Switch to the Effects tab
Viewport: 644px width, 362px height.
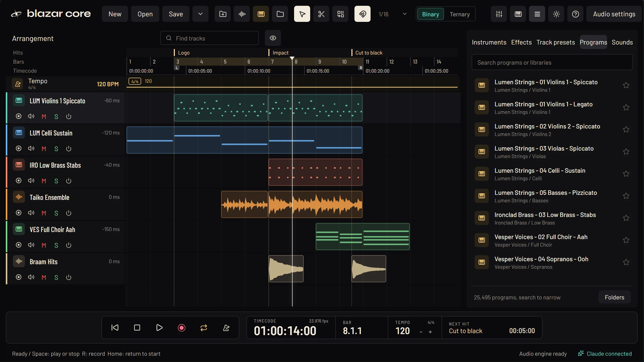[x=521, y=42]
